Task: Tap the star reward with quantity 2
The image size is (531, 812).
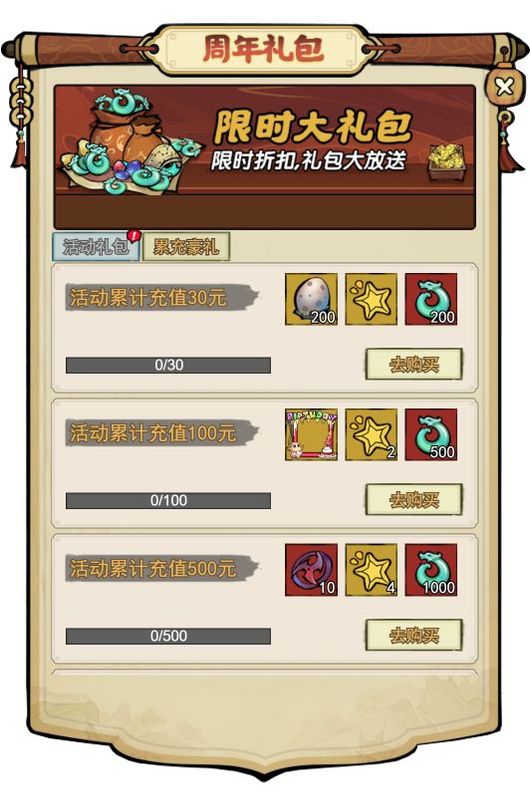Action: tap(371, 434)
